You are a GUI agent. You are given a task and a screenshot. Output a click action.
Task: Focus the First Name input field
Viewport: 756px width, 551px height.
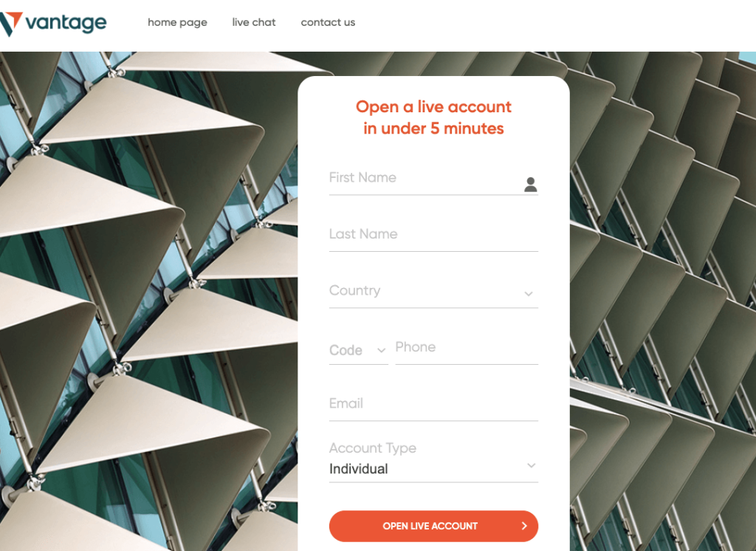click(433, 179)
